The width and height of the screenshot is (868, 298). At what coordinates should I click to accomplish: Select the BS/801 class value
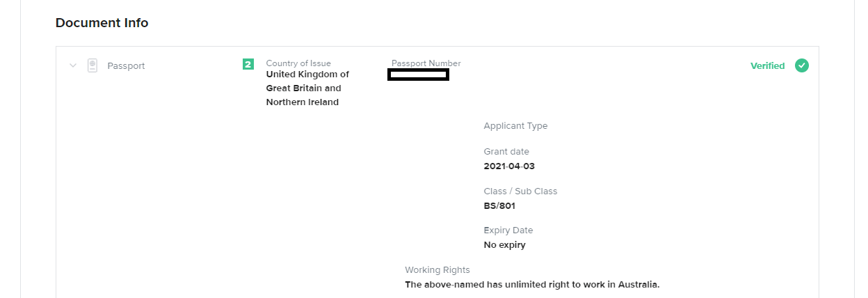(x=499, y=206)
